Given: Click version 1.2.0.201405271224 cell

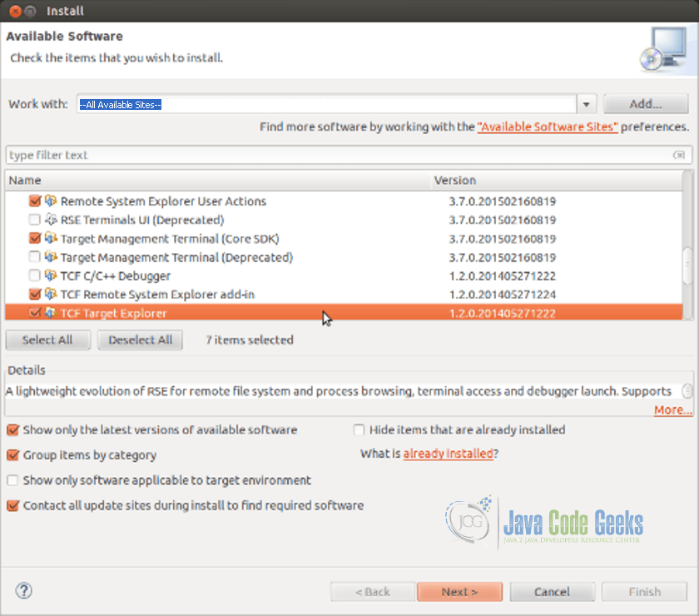Looking at the screenshot, I should [x=503, y=295].
